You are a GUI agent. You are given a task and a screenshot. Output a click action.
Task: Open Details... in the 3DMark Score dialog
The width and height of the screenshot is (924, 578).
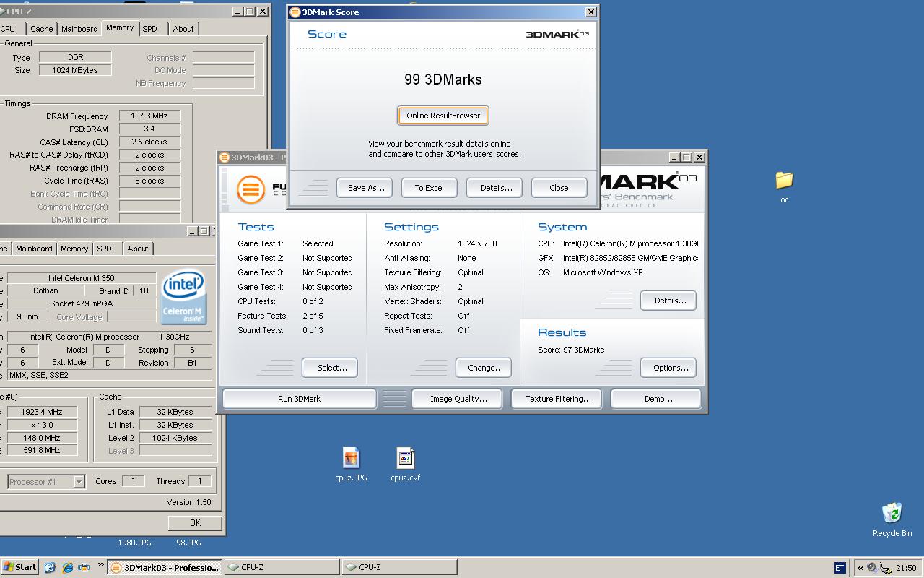[496, 188]
